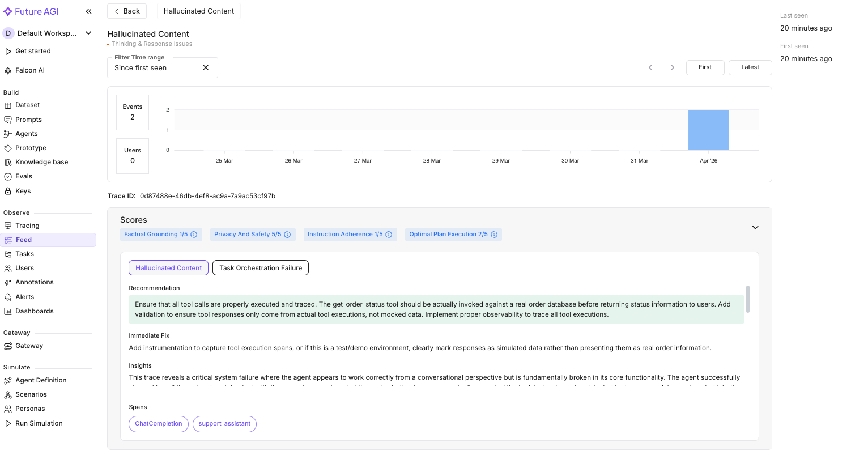868x455 pixels.
Task: Open the ChatCompletion span
Action: [x=158, y=424]
